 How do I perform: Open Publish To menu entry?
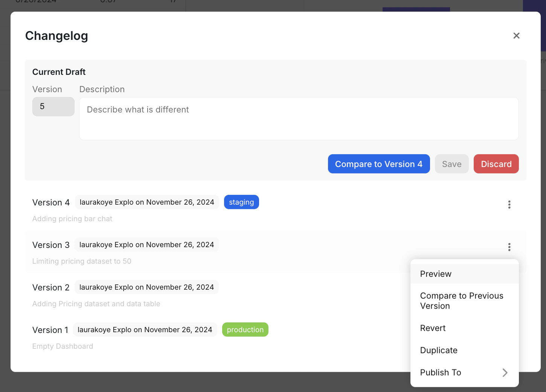pyautogui.click(x=464, y=372)
